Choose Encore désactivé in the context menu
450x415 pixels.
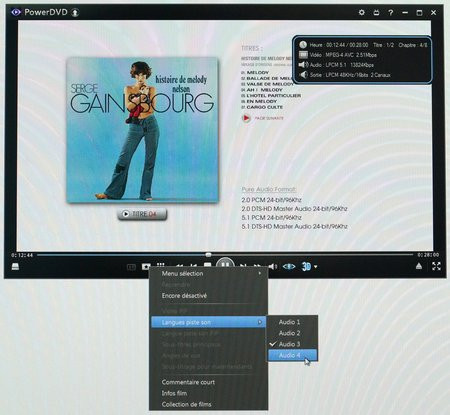pyautogui.click(x=209, y=295)
